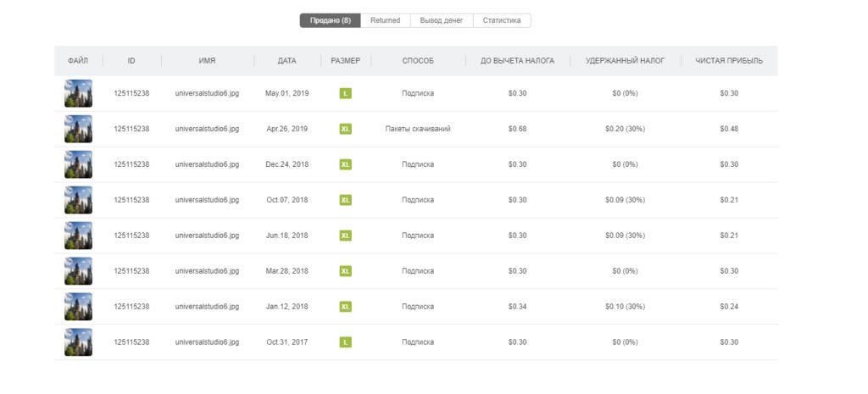Sort by the ДАТА column header

(x=287, y=61)
